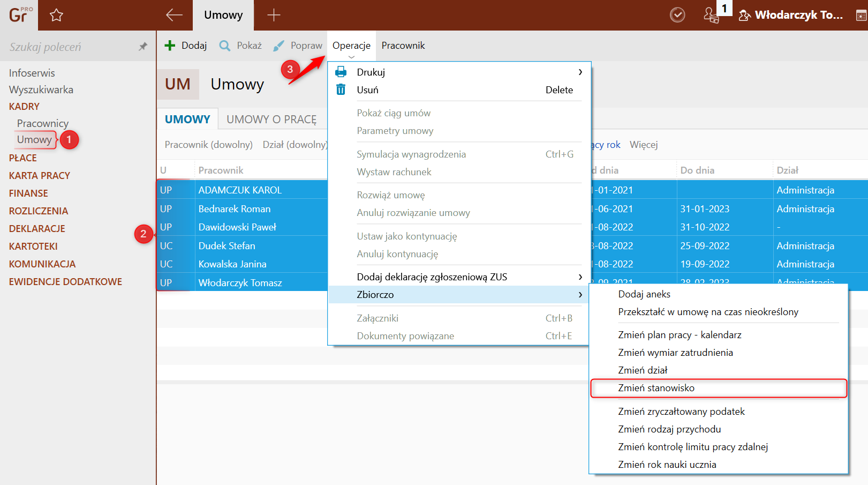Image resolution: width=868 pixels, height=485 pixels.
Task: Sort by the Dział column header
Action: coord(787,170)
